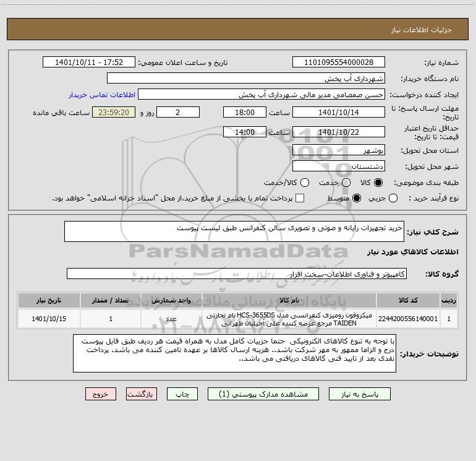The image size is (476, 461).
Task: Select the کالا/خدمت radio button
Action: pos(305,183)
